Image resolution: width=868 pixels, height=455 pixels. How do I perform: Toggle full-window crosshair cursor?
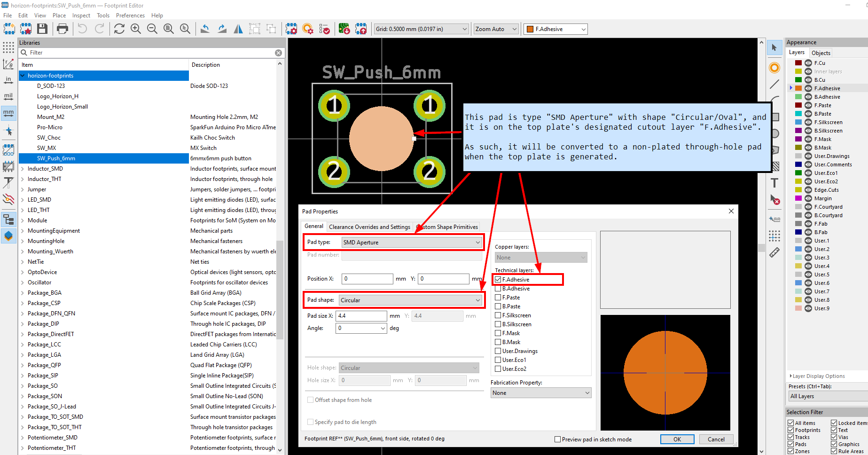(x=8, y=131)
